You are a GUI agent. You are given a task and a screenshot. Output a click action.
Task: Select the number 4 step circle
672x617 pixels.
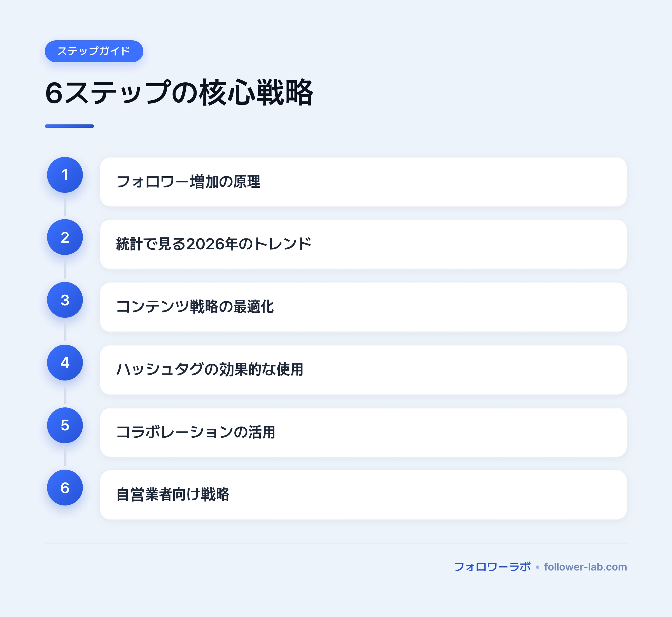tap(65, 363)
